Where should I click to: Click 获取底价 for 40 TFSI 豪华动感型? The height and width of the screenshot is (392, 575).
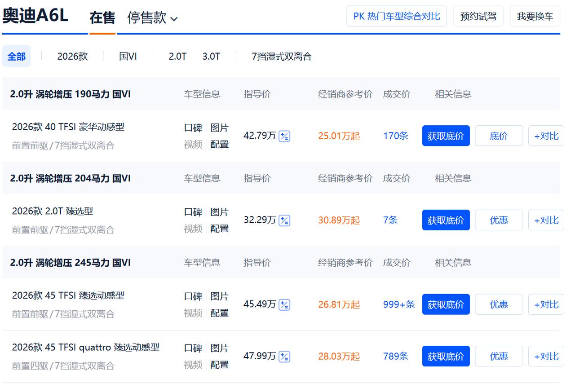(446, 136)
